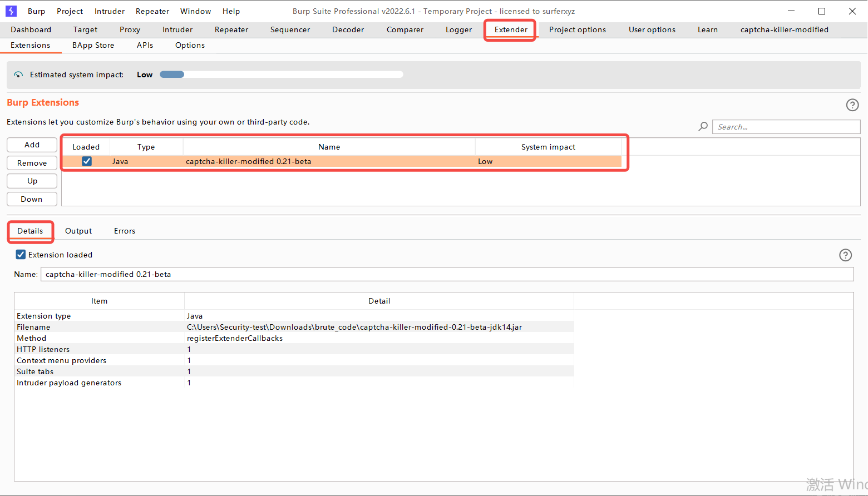Toggle the Extension loaded checkbox
Screen dimensions: 868x496
click(x=21, y=255)
